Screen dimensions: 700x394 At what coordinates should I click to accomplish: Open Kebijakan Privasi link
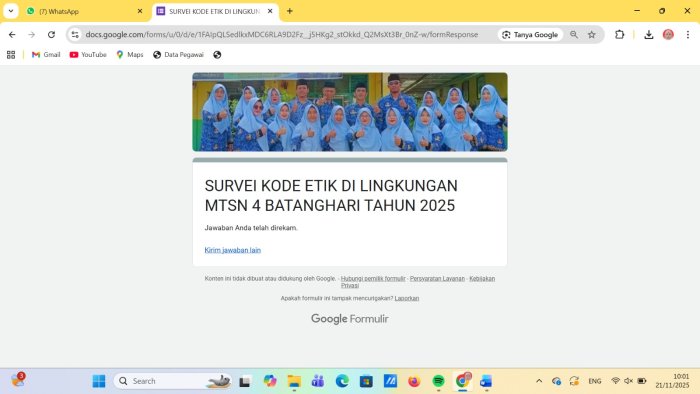click(482, 278)
